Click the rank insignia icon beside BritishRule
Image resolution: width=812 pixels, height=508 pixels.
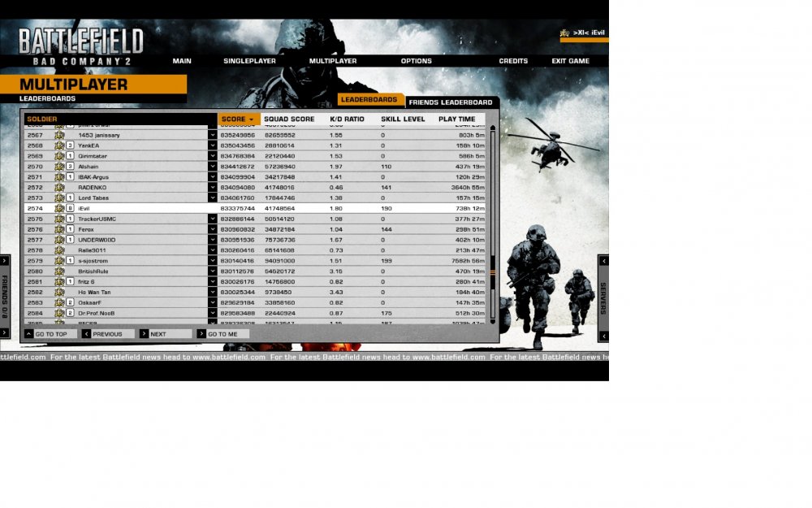pyautogui.click(x=59, y=271)
